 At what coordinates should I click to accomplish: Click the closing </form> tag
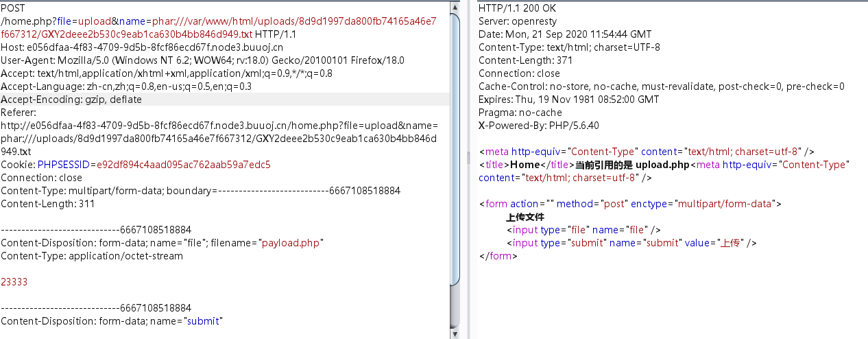pos(497,256)
